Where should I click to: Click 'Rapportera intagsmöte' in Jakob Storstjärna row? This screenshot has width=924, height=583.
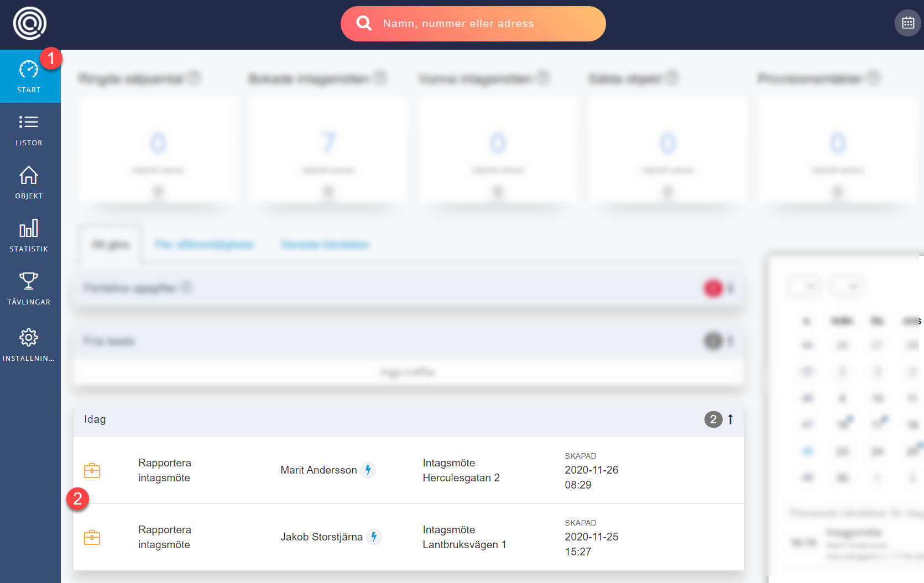point(165,537)
